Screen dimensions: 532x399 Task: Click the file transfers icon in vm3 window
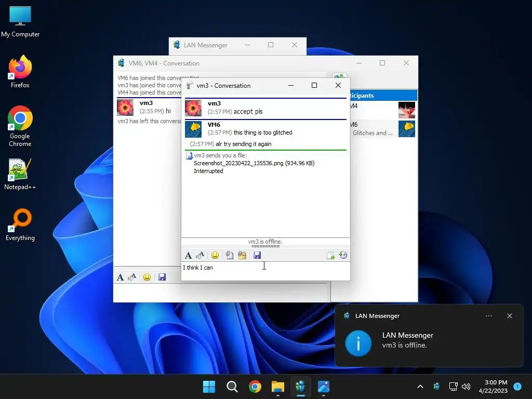[330, 255]
